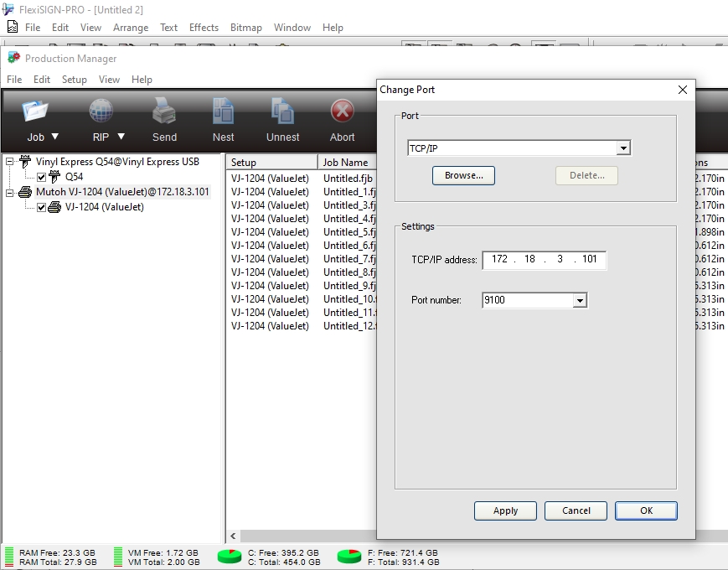
Task: Click the RIP globe icon
Action: 101,111
